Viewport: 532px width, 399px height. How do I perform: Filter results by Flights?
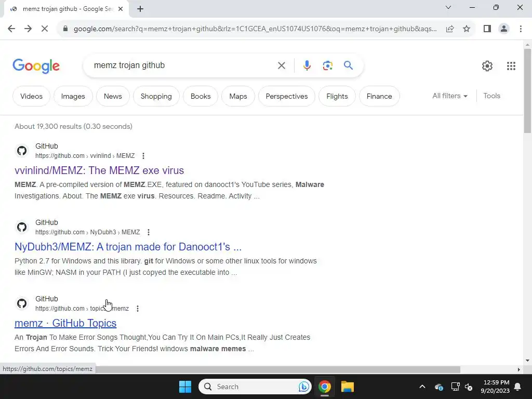337,96
